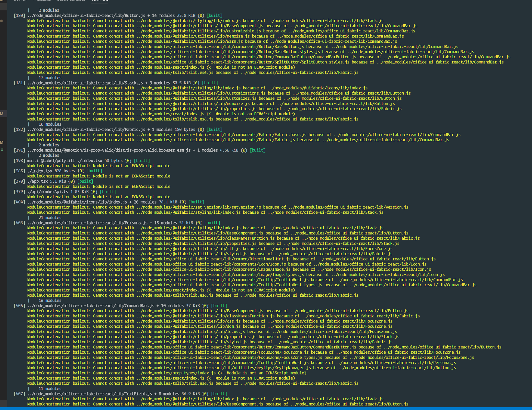Follow the prop-types/index.js path link

(x=176, y=373)
